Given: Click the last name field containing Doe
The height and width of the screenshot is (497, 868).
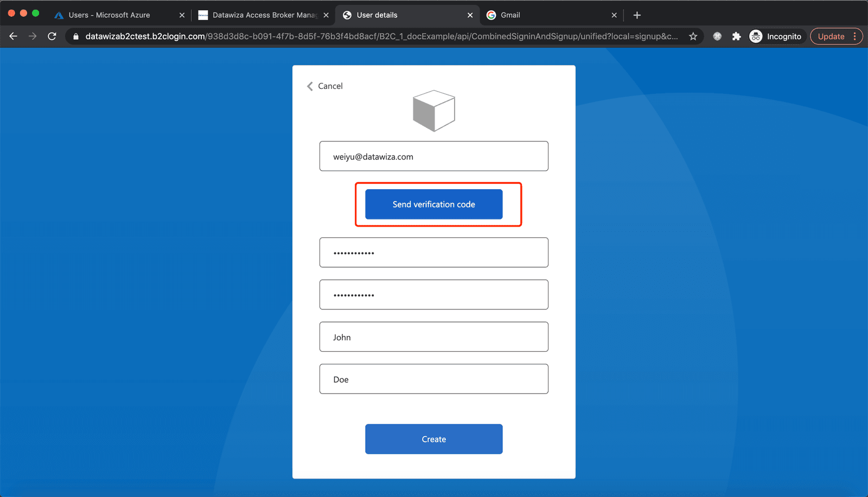Looking at the screenshot, I should coord(434,379).
